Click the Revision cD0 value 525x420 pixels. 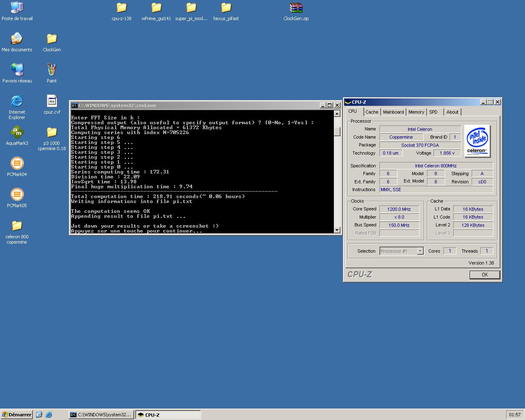click(x=482, y=182)
